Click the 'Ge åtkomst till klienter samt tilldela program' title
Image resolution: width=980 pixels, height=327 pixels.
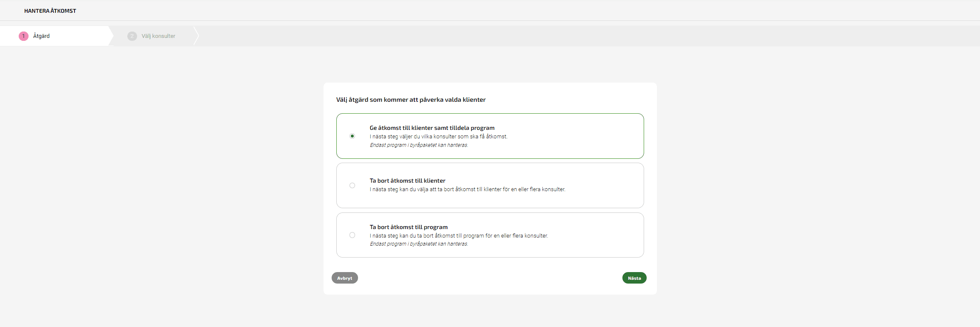click(x=432, y=128)
